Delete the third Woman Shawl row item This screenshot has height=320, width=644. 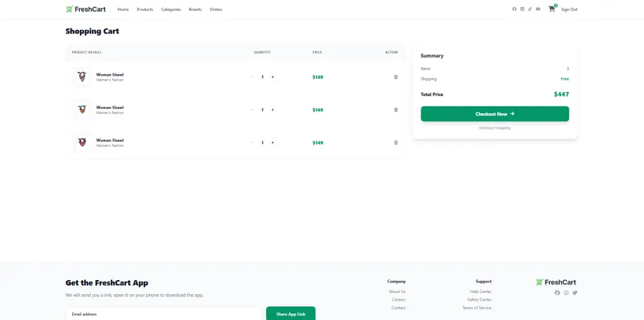pos(396,142)
